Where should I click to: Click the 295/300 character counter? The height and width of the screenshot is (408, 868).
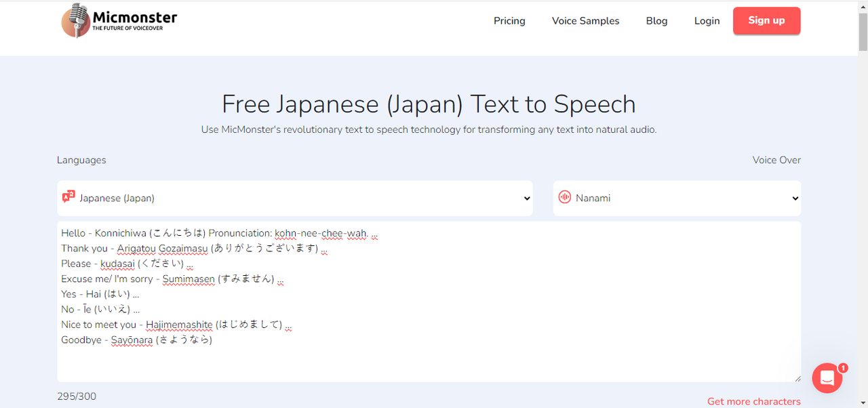pyautogui.click(x=77, y=396)
